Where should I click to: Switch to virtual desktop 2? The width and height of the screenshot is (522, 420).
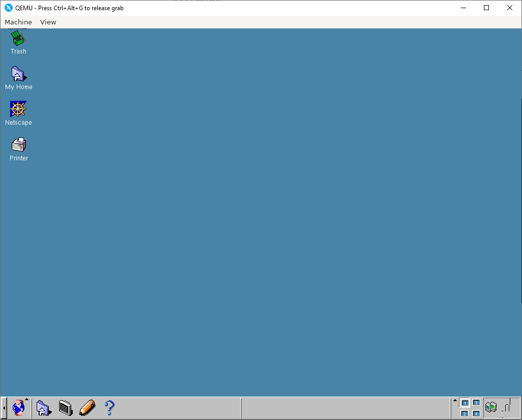coord(465,414)
